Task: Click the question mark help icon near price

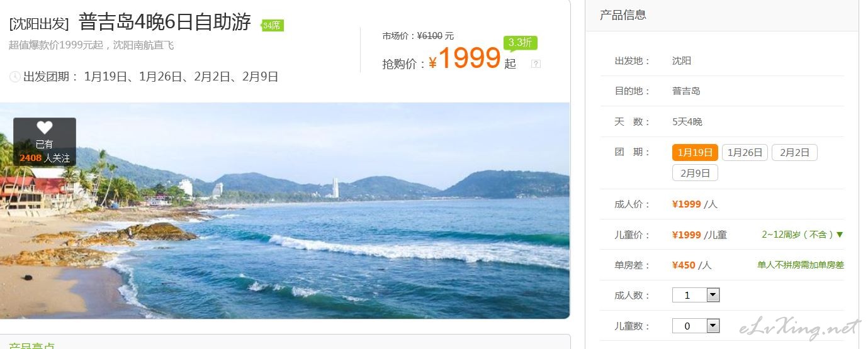Action: (x=536, y=64)
